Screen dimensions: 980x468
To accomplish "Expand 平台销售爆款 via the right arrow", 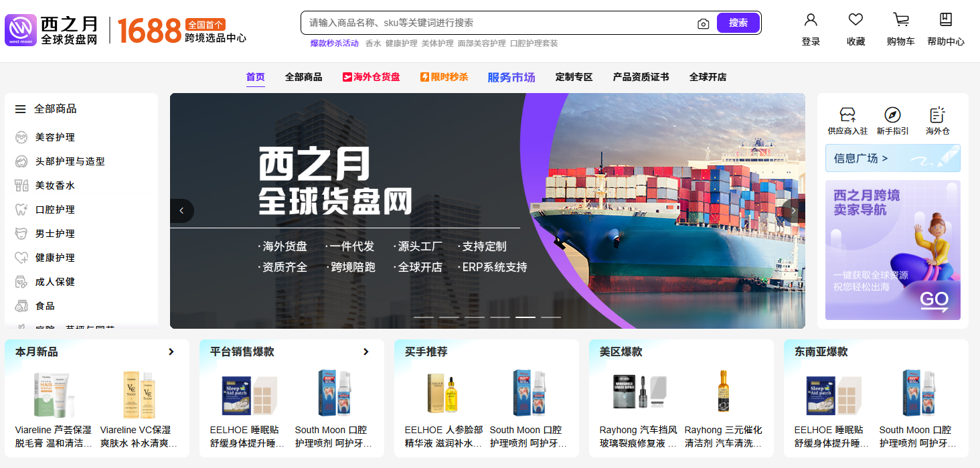I will (x=365, y=351).
